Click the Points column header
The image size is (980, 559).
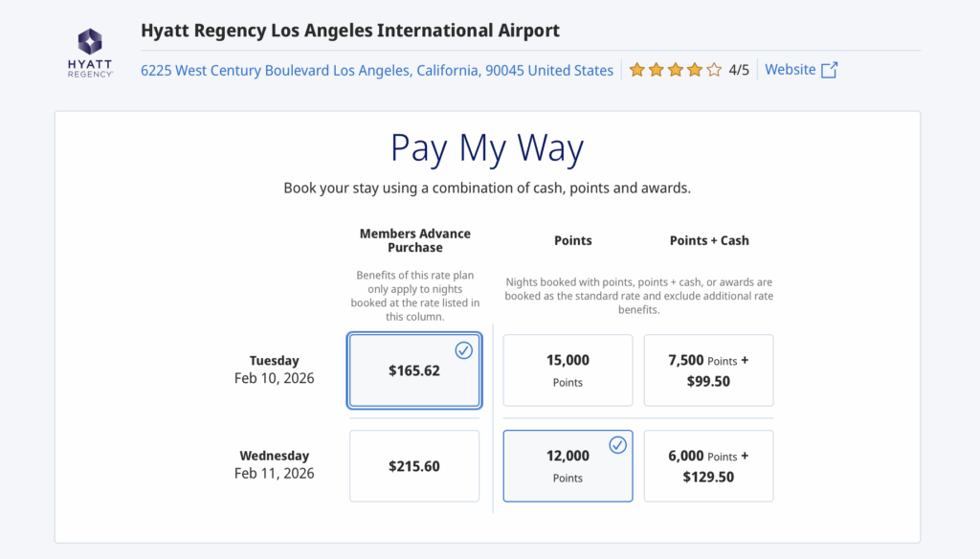pyautogui.click(x=573, y=240)
